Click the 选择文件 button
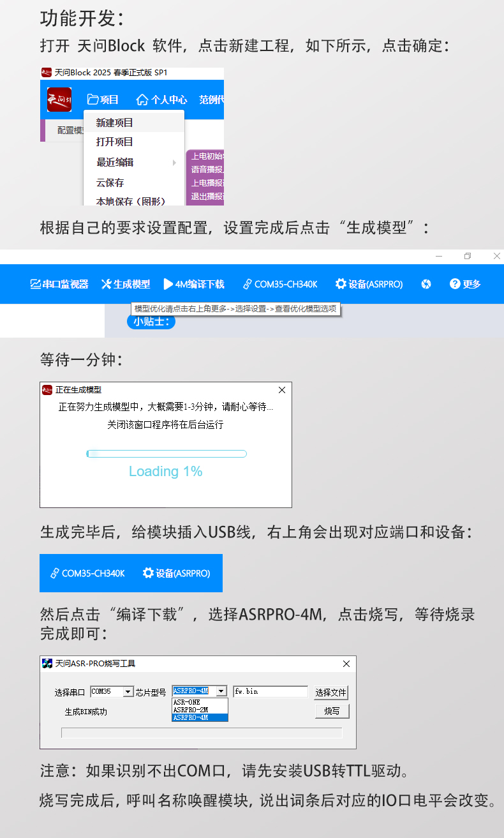Viewport: 504px width, 838px height. (331, 692)
